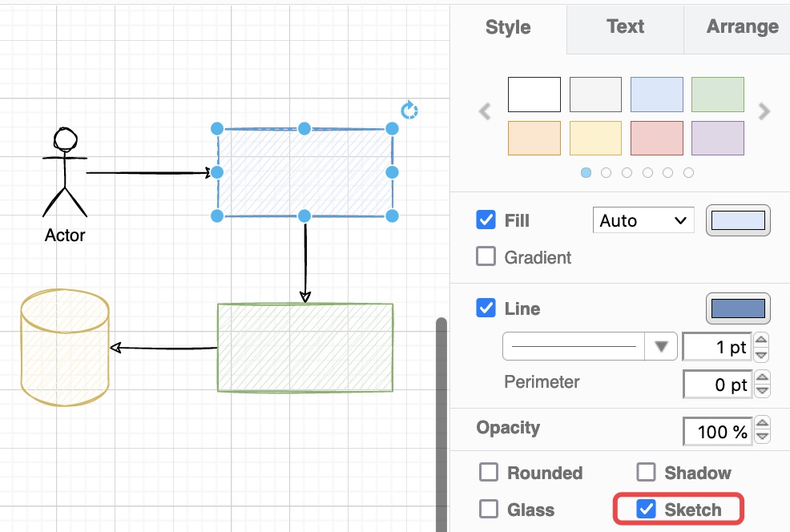Open the Fill Auto dropdown
This screenshot has width=790, height=532.
643,220
